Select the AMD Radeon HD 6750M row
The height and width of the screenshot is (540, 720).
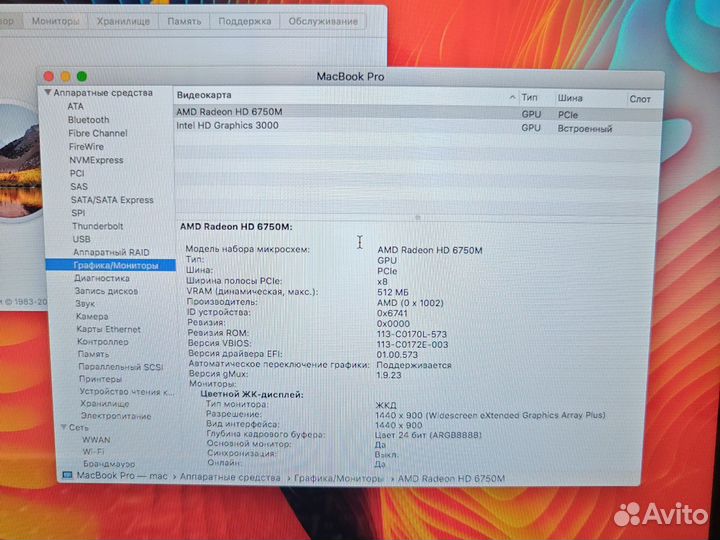pos(419,113)
